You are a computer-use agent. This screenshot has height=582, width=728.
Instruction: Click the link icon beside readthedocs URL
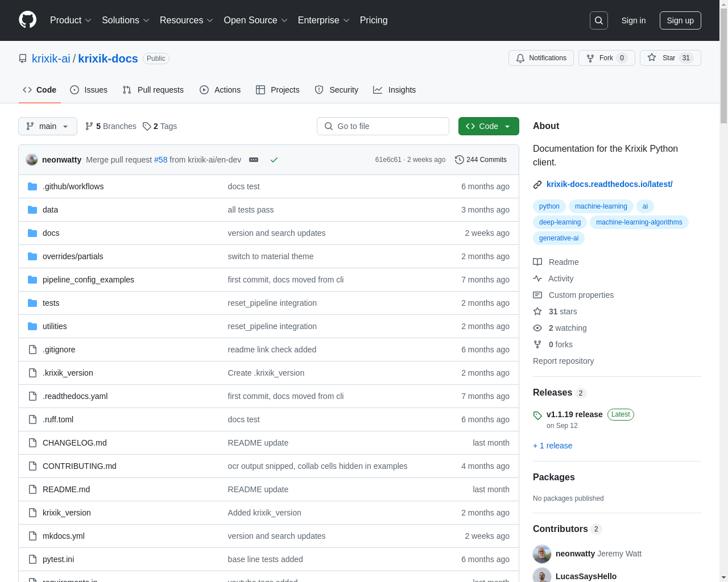click(x=537, y=185)
